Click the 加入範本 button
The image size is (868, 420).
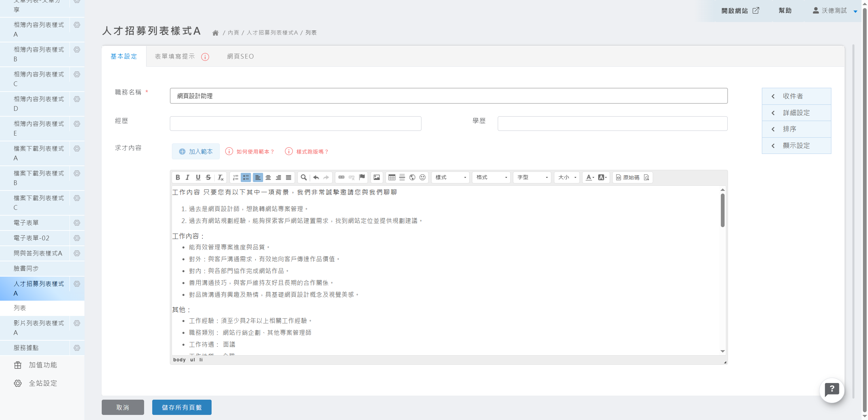(x=196, y=152)
